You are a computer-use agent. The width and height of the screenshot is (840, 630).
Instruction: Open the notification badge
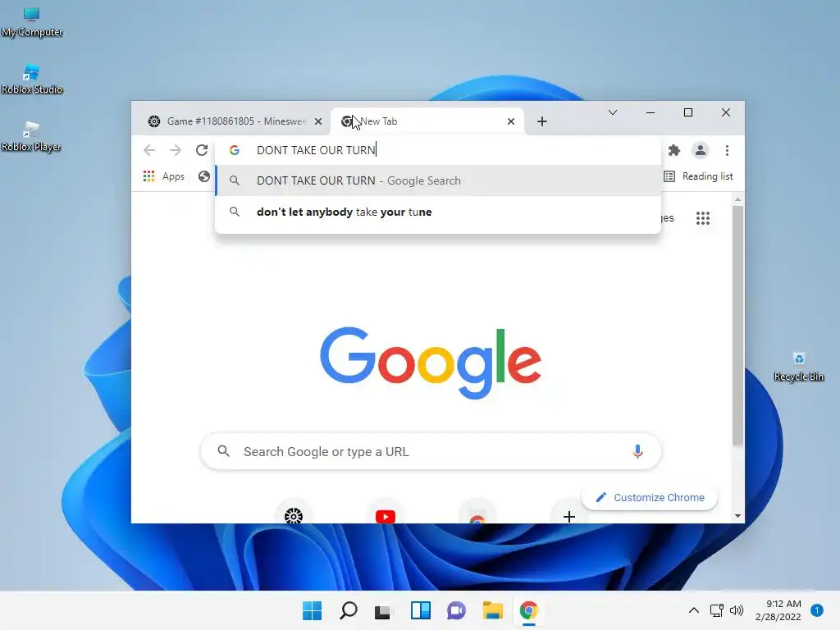click(x=817, y=610)
